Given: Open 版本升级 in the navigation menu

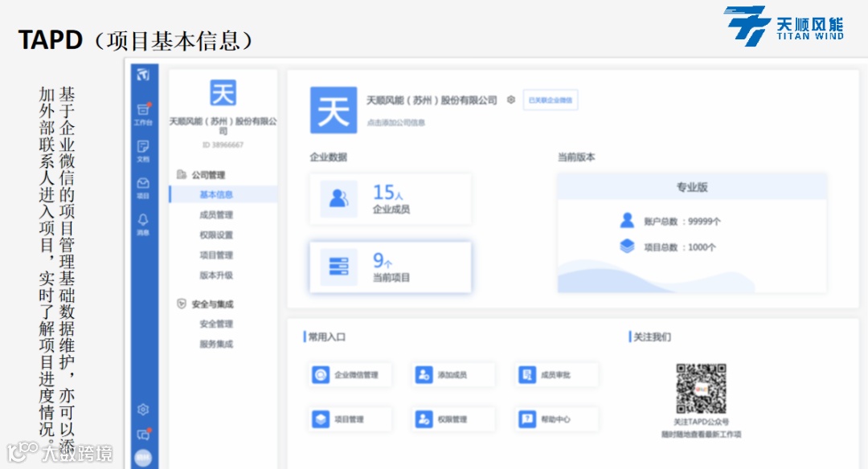Looking at the screenshot, I should pos(216,275).
